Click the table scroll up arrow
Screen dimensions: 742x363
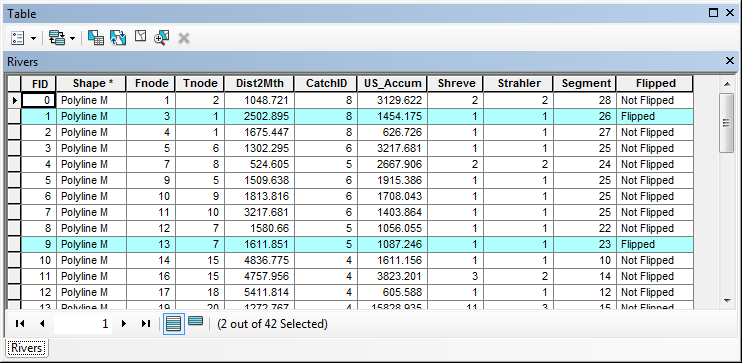(727, 84)
